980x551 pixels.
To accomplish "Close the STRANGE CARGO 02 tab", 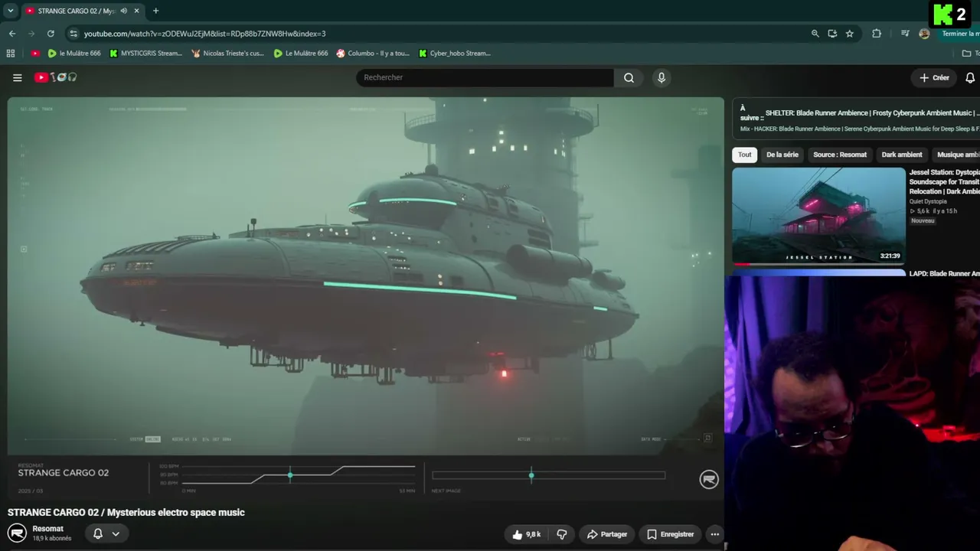I will click(x=136, y=11).
